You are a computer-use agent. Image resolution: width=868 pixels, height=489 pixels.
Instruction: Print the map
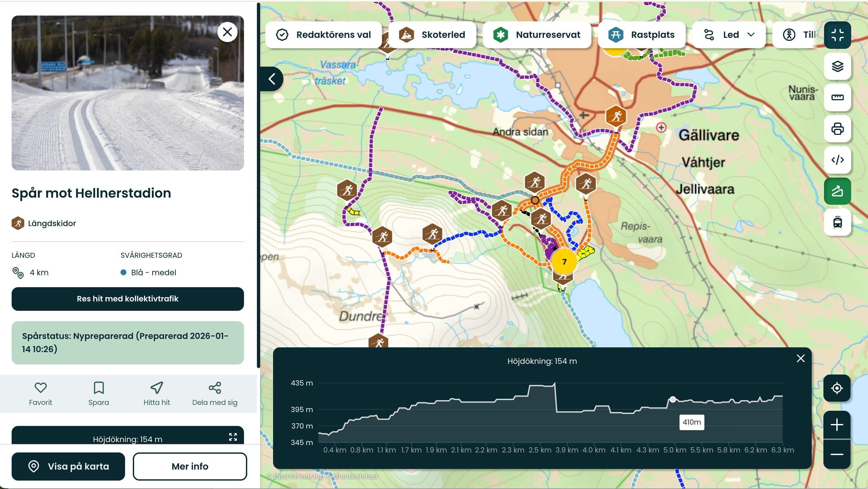pos(837,129)
